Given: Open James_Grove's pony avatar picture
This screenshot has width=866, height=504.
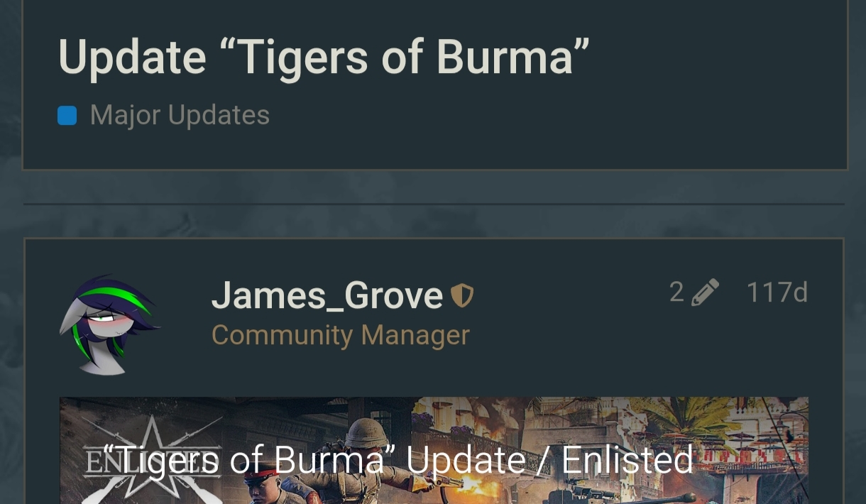Looking at the screenshot, I should (109, 324).
